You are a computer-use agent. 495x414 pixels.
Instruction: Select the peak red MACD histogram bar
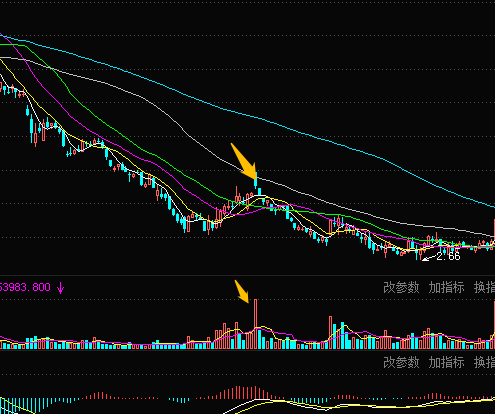(x=256, y=393)
